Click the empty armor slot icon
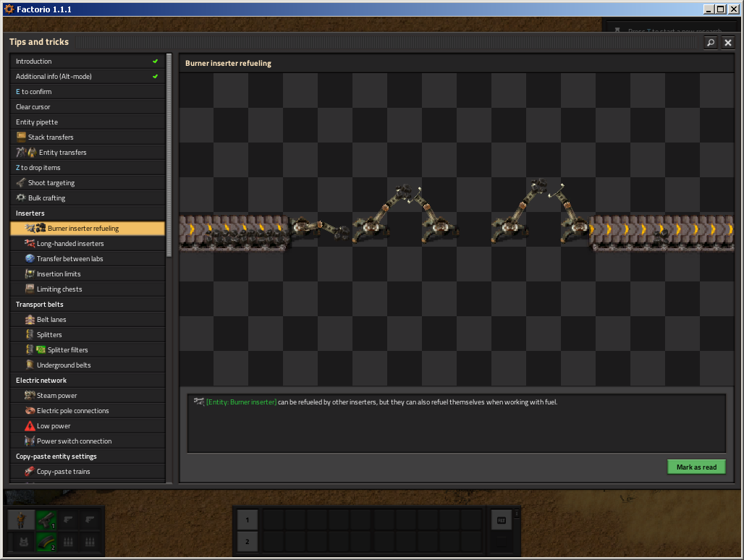This screenshot has height=560, width=744. 24,541
